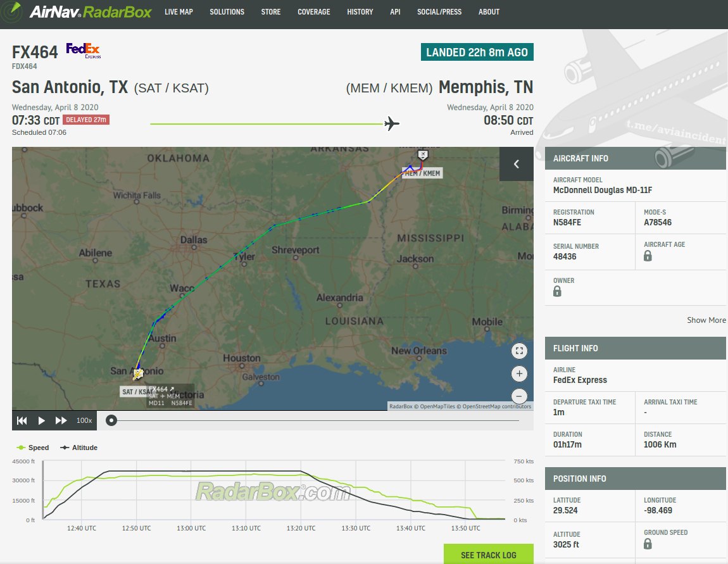Open the SOLUTIONS menu item
728x564 pixels.
coord(227,12)
